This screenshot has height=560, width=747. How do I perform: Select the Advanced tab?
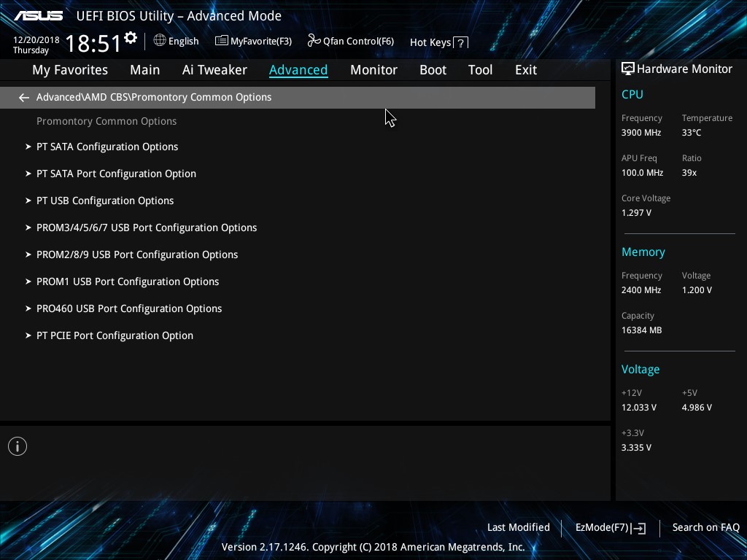click(298, 70)
